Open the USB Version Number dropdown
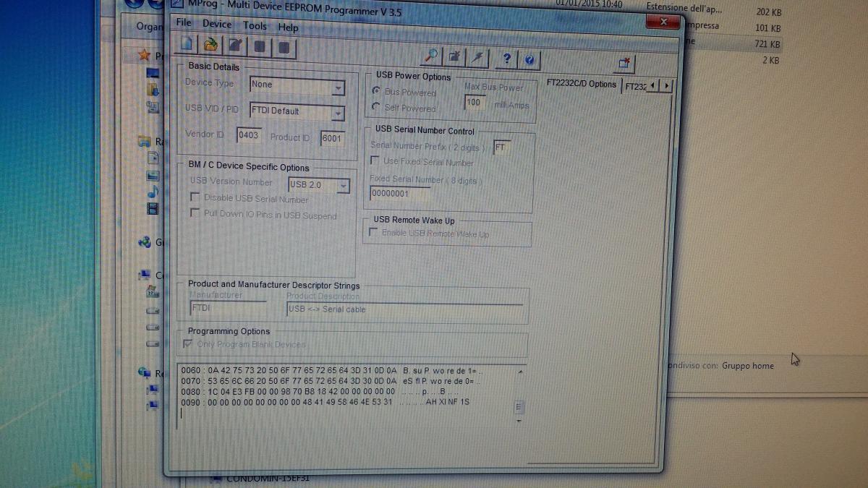This screenshot has width=868, height=488. point(343,187)
